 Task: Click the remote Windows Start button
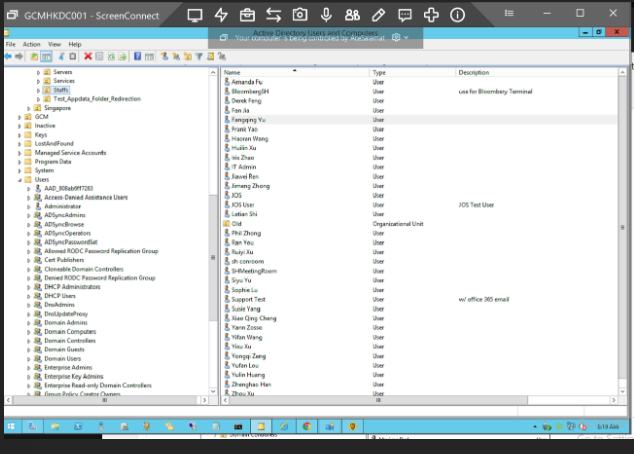coord(11,426)
